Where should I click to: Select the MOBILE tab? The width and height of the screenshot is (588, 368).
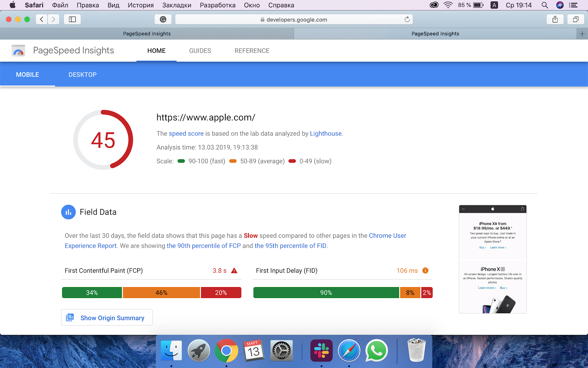click(28, 75)
